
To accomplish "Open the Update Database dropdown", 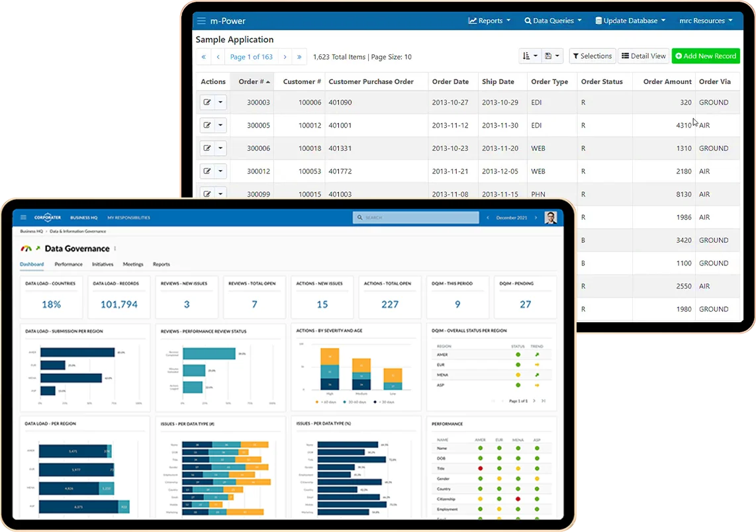I will (630, 21).
